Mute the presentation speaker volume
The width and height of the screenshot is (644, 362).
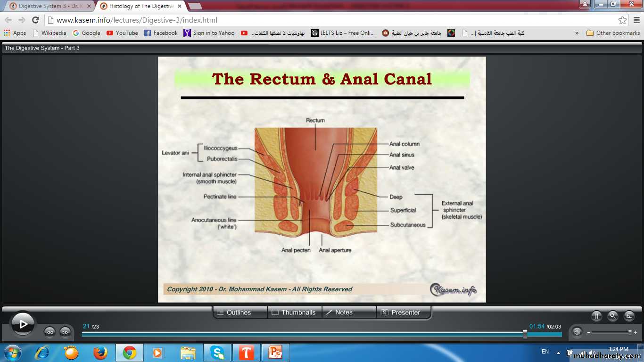[577, 332]
